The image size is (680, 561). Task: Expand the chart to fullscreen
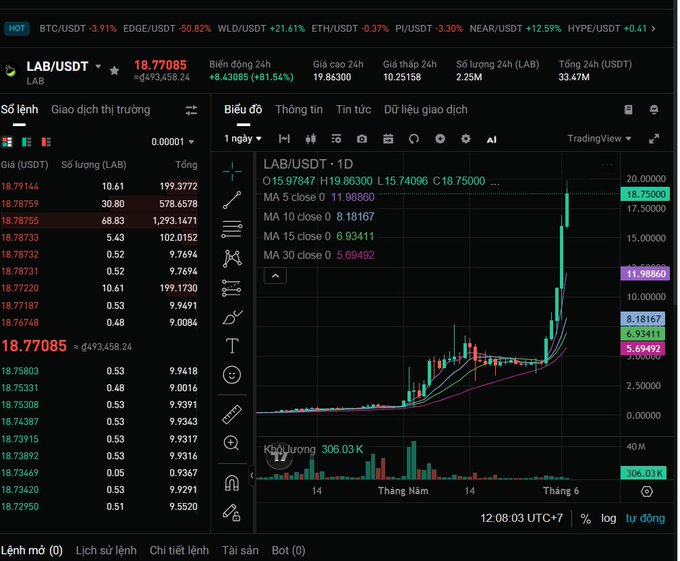point(654,139)
